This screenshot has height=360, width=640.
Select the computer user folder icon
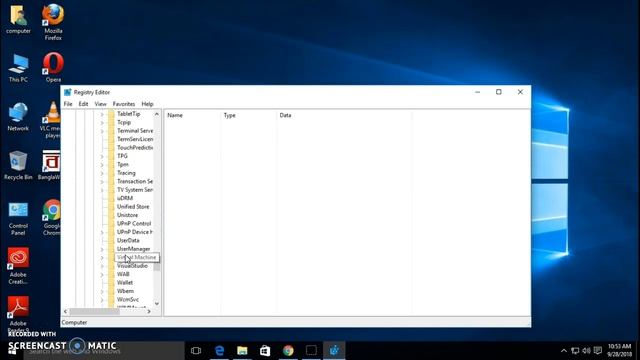point(18,19)
